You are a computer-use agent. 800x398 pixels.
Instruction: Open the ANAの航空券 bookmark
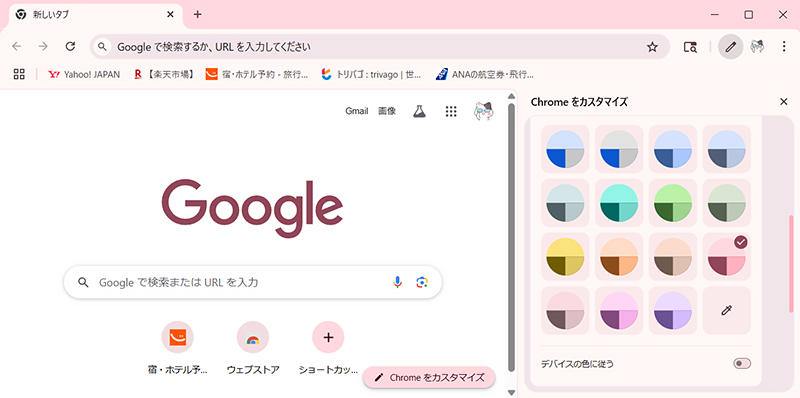coord(485,74)
